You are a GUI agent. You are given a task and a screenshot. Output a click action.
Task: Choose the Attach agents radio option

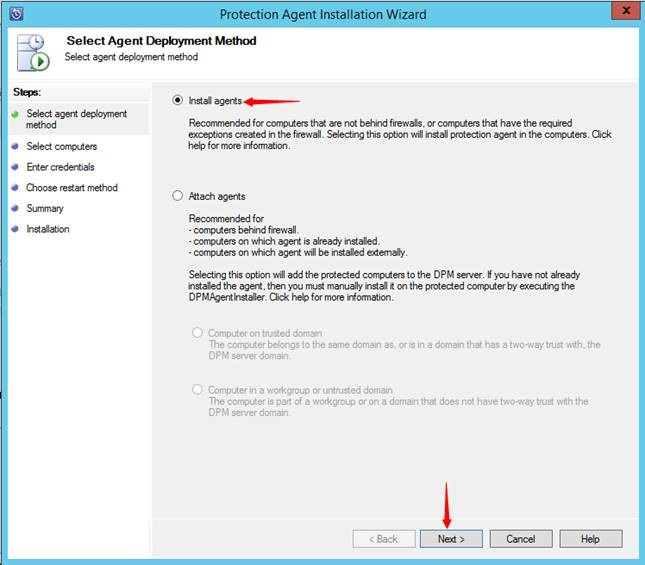(x=178, y=196)
